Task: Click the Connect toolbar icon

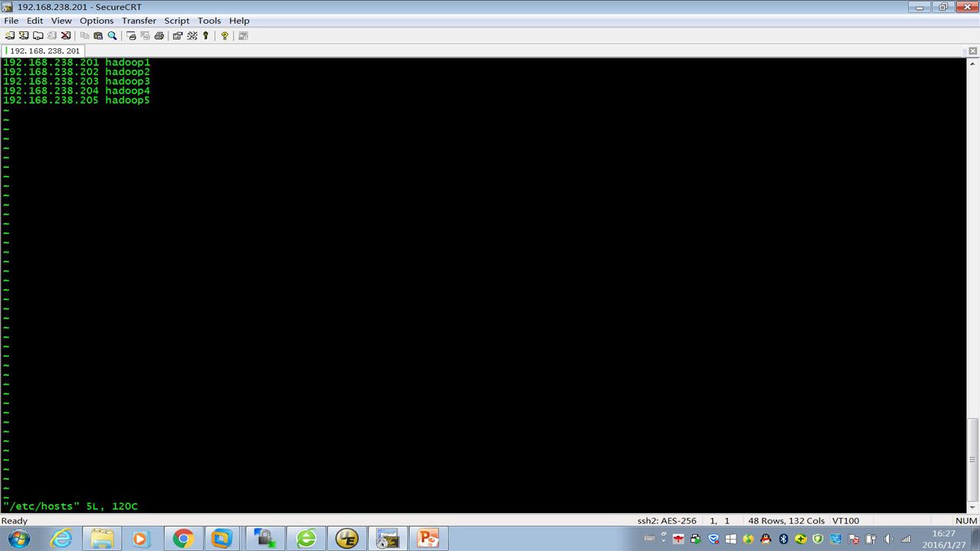Action: click(x=10, y=35)
